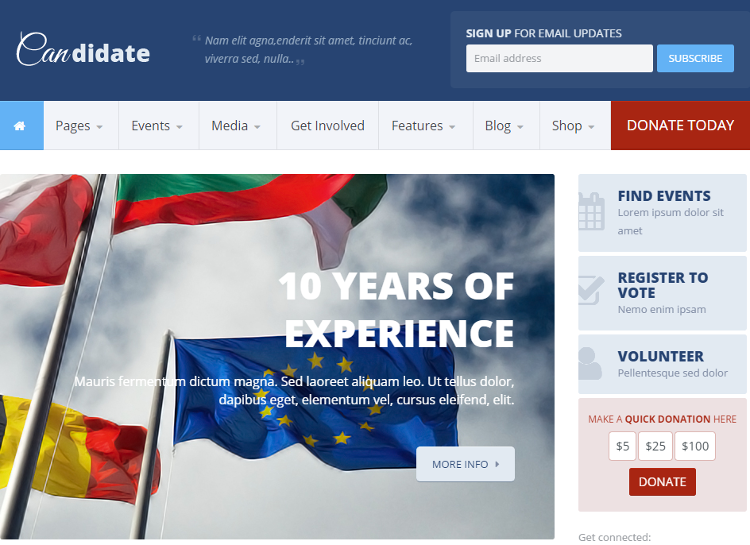Open the Volunteer heading link
The width and height of the screenshot is (750, 545).
[661, 356]
